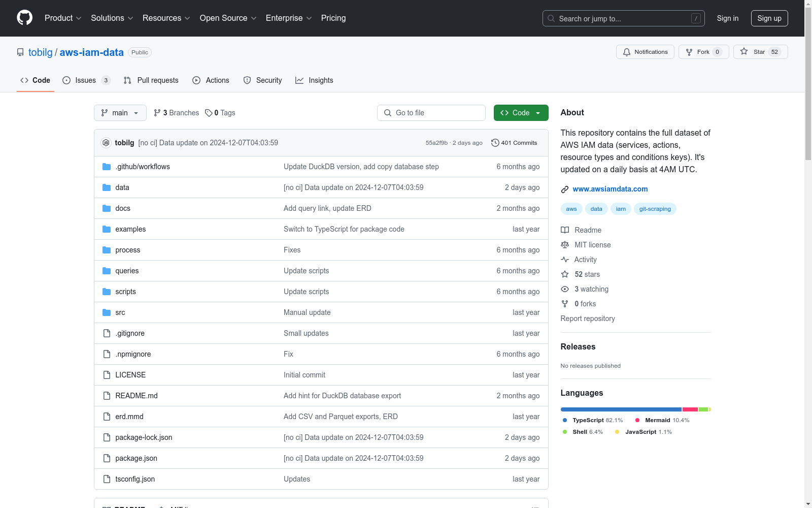Open the tobilg owner profile link
The image size is (812, 508).
point(41,52)
